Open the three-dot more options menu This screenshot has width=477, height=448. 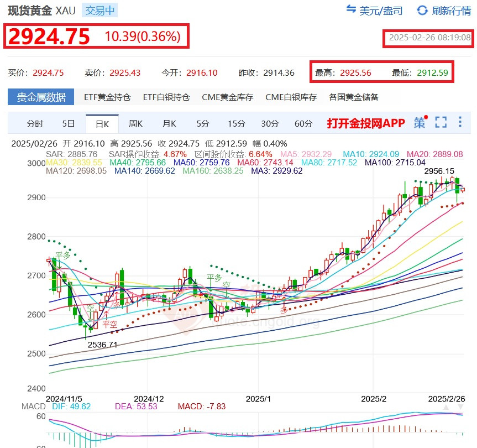click(x=460, y=122)
